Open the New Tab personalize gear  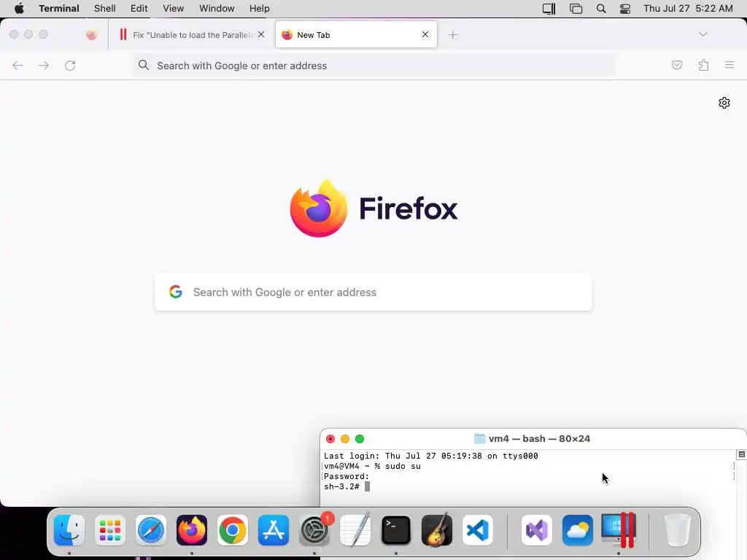724,103
